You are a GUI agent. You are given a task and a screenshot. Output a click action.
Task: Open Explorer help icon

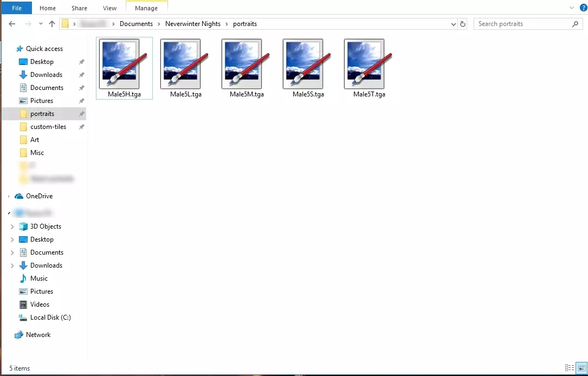pyautogui.click(x=584, y=8)
